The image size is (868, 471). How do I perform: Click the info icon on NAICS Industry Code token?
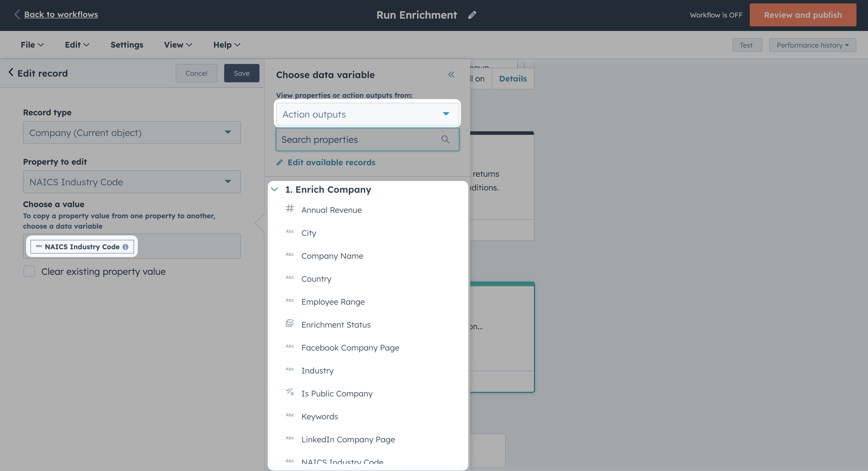(x=125, y=247)
